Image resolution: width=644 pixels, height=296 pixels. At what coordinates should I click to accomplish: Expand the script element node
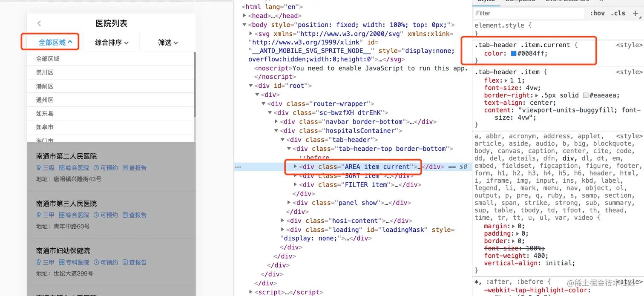tap(251, 292)
